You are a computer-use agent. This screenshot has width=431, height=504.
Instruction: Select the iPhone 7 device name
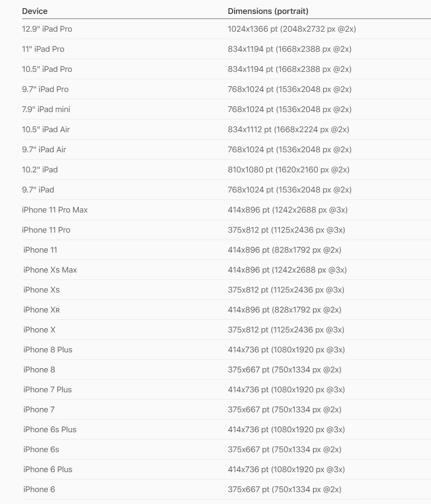(x=39, y=410)
